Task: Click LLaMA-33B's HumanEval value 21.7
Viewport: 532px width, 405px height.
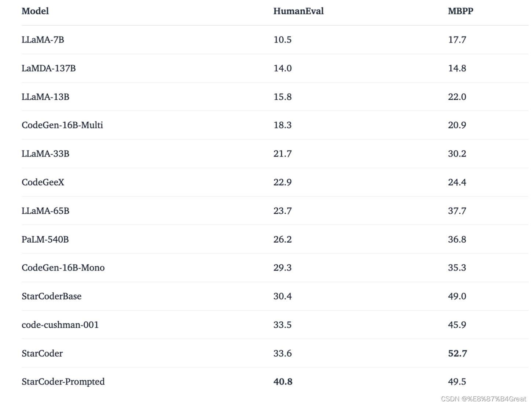Action: click(283, 154)
